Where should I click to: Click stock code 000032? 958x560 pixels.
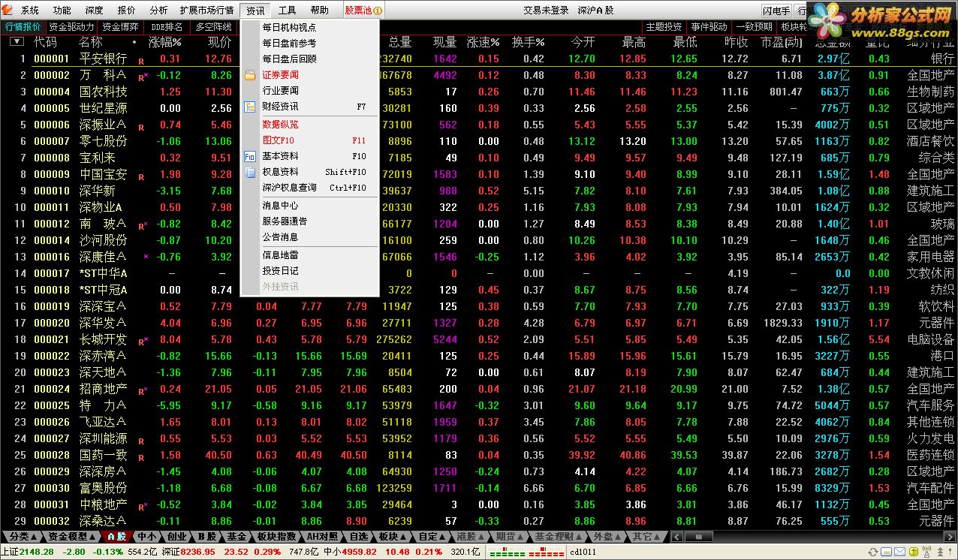click(52, 521)
